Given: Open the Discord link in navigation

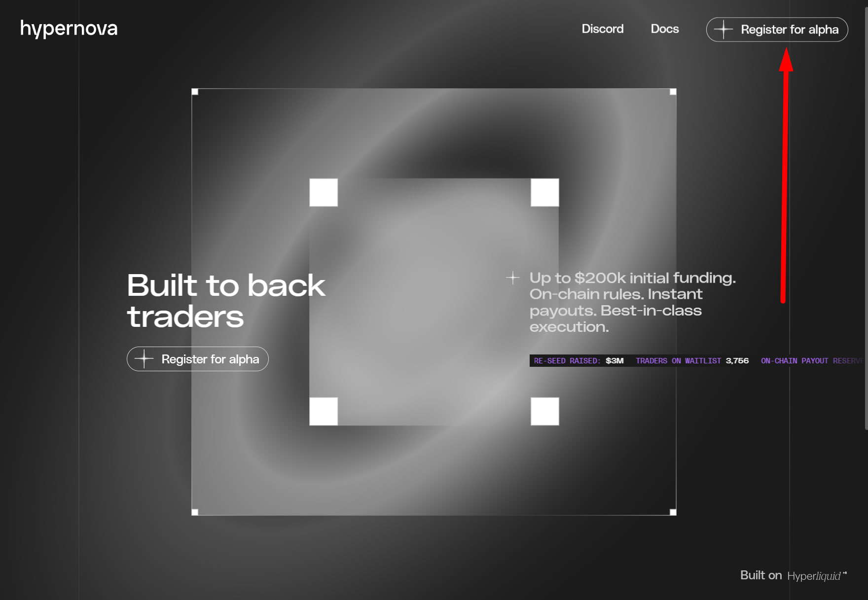Looking at the screenshot, I should (x=603, y=29).
